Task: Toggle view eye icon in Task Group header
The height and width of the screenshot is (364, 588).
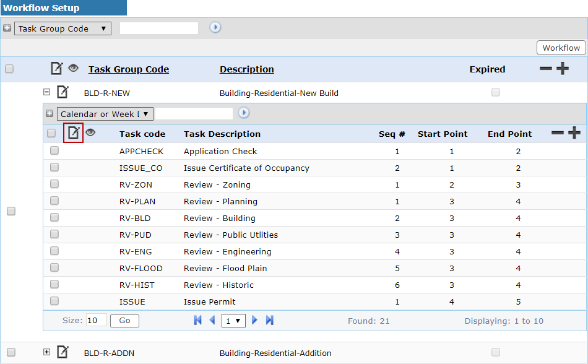Action: coord(74,68)
